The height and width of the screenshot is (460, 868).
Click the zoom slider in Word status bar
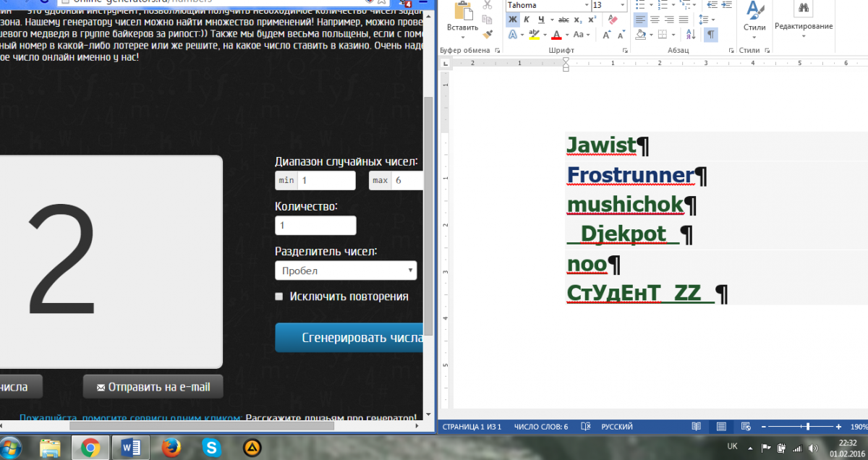[807, 427]
